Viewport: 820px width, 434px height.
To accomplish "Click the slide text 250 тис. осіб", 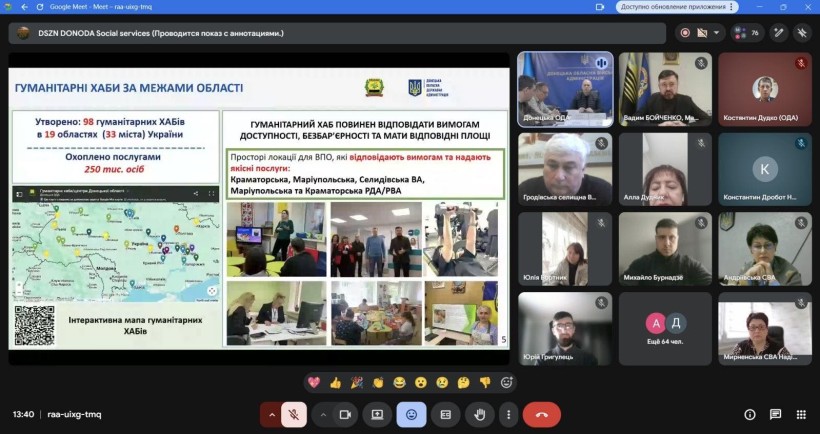I will coord(114,169).
